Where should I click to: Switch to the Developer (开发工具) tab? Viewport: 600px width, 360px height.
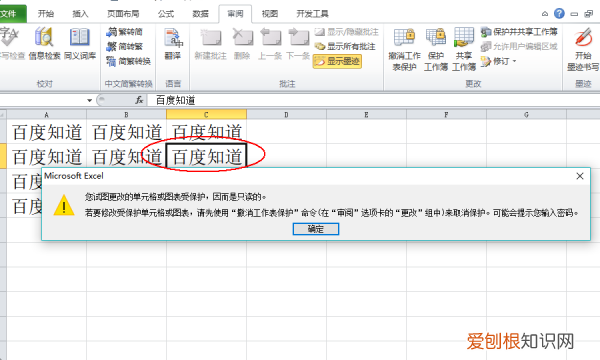(312, 14)
